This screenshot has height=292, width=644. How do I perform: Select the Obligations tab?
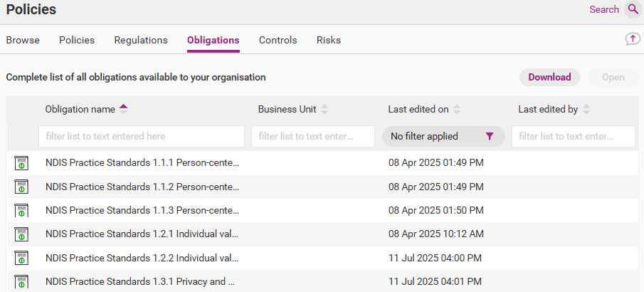coord(213,41)
